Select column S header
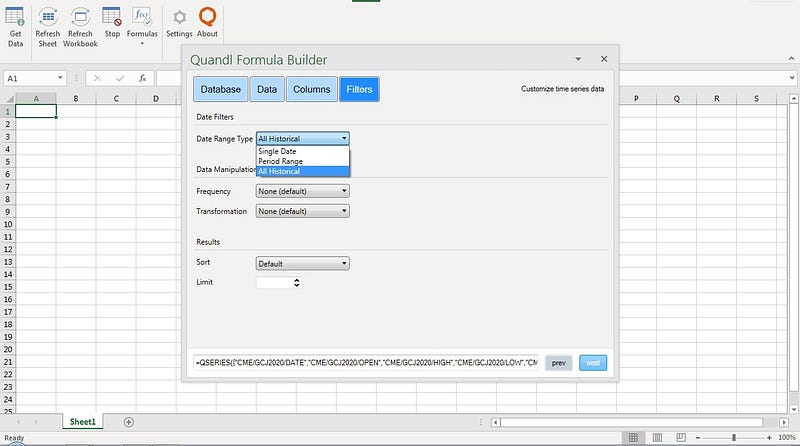800x446 pixels. (756, 98)
